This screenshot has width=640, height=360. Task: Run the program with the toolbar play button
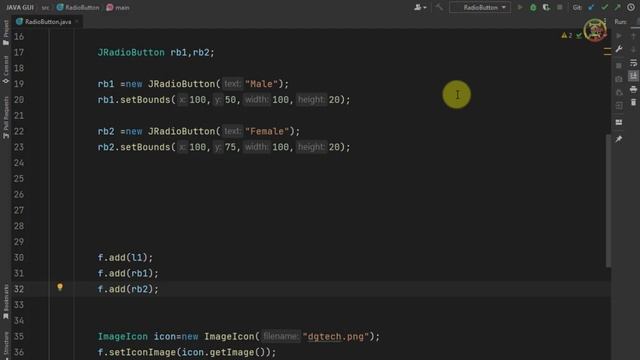[x=520, y=7]
